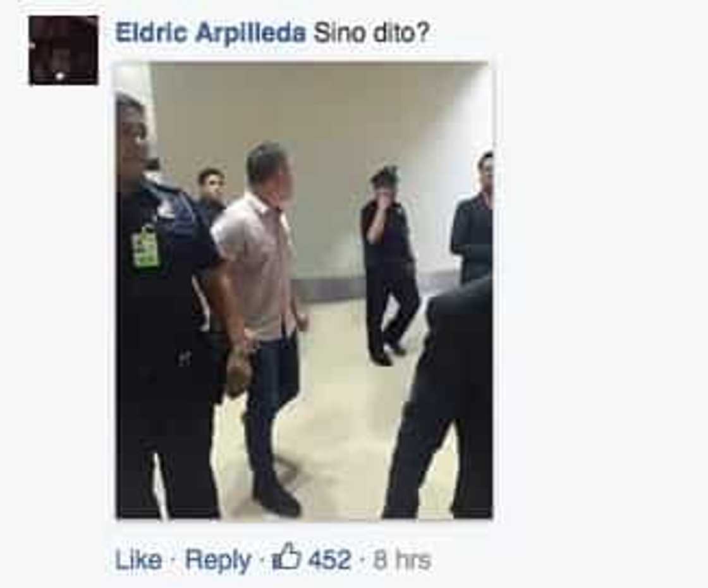Viewport: 708px width, 588px height.
Task: Click the Like link under photo
Action: (138, 560)
